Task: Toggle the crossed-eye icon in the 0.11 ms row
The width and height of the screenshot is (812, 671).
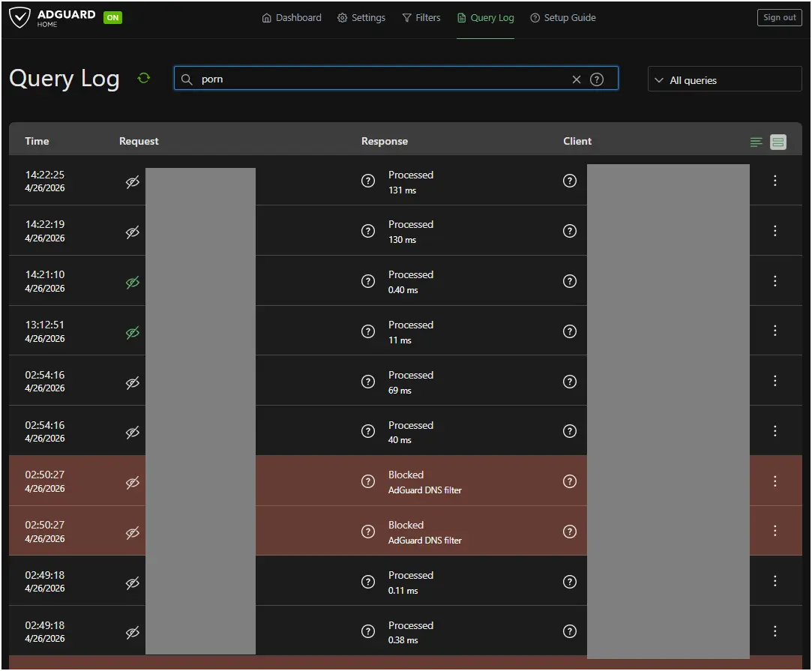Action: (x=133, y=583)
